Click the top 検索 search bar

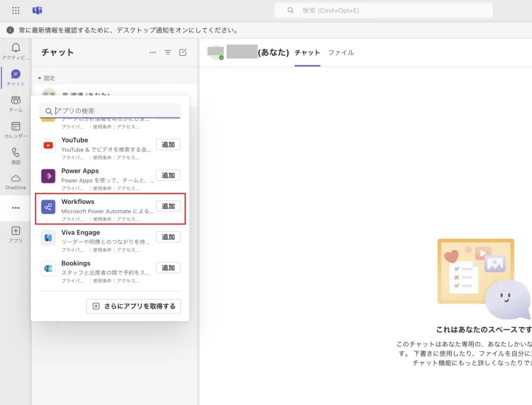383,10
